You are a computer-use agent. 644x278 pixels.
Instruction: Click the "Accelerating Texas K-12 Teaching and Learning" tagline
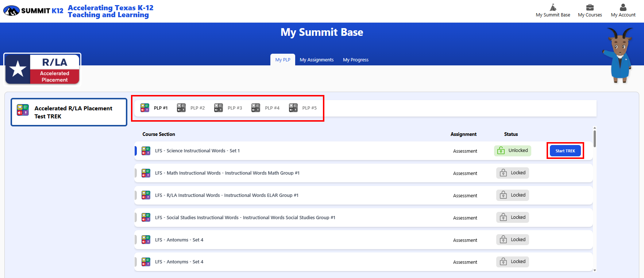pyautogui.click(x=111, y=11)
